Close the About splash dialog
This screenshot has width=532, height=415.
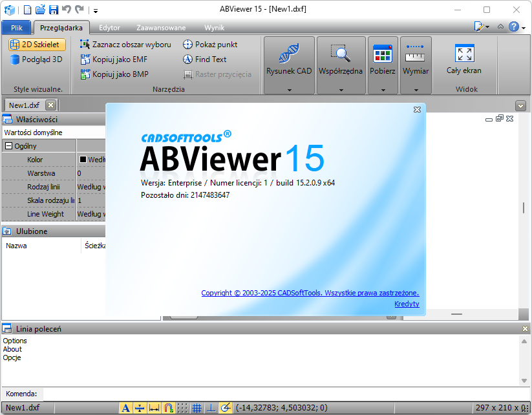[x=418, y=110]
